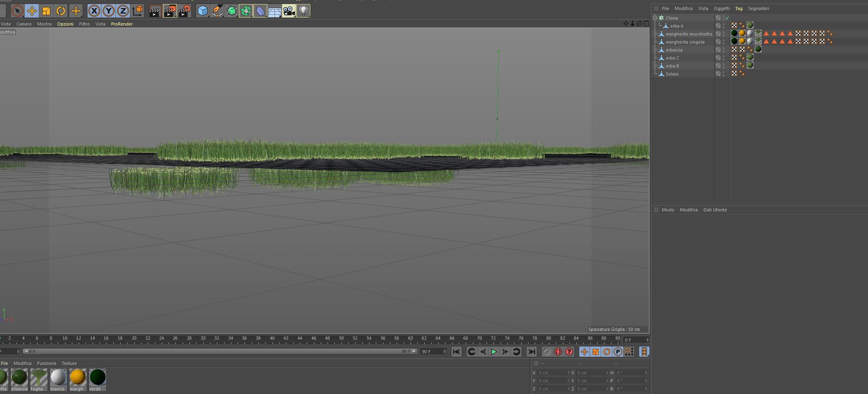Select margherite mucchietto object
Screen dimensions: 868x394
coord(689,34)
